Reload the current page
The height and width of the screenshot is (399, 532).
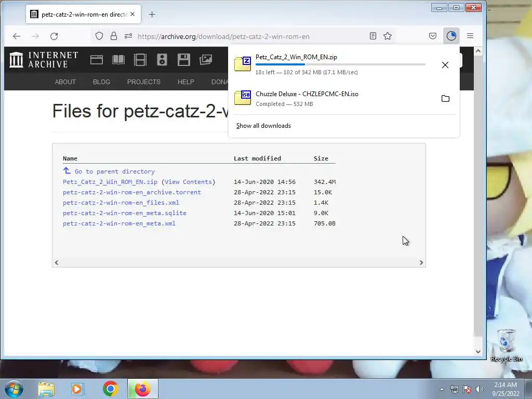54,36
